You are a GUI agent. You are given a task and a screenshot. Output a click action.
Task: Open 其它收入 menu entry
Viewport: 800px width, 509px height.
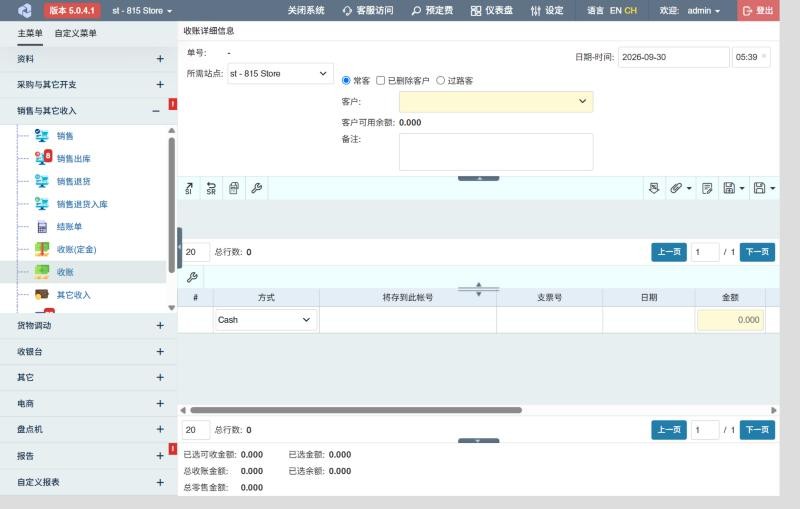[73, 295]
